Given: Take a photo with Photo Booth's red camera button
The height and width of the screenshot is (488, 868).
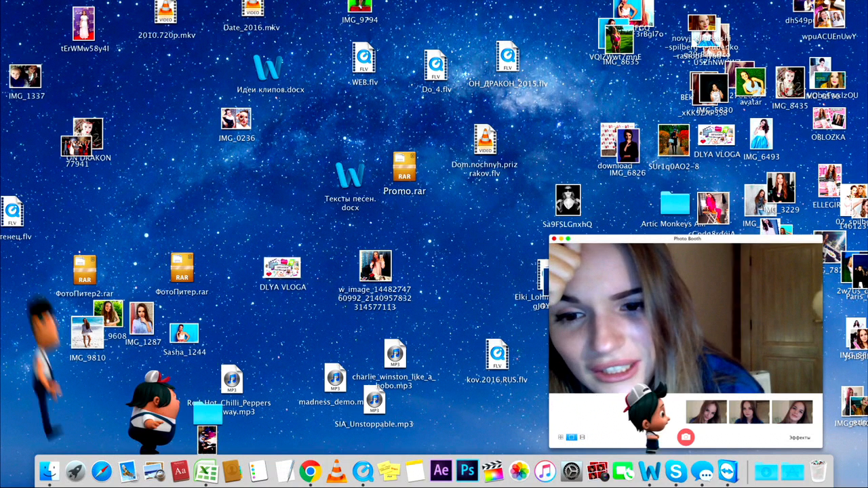Looking at the screenshot, I should (x=686, y=437).
